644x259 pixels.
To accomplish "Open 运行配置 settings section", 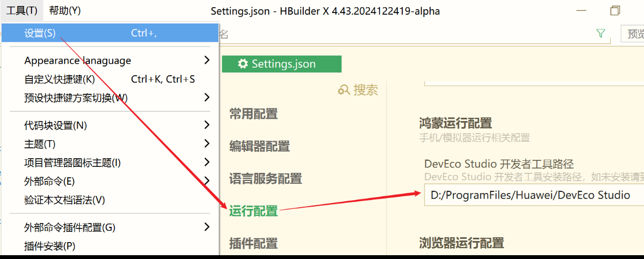I will pos(254,212).
